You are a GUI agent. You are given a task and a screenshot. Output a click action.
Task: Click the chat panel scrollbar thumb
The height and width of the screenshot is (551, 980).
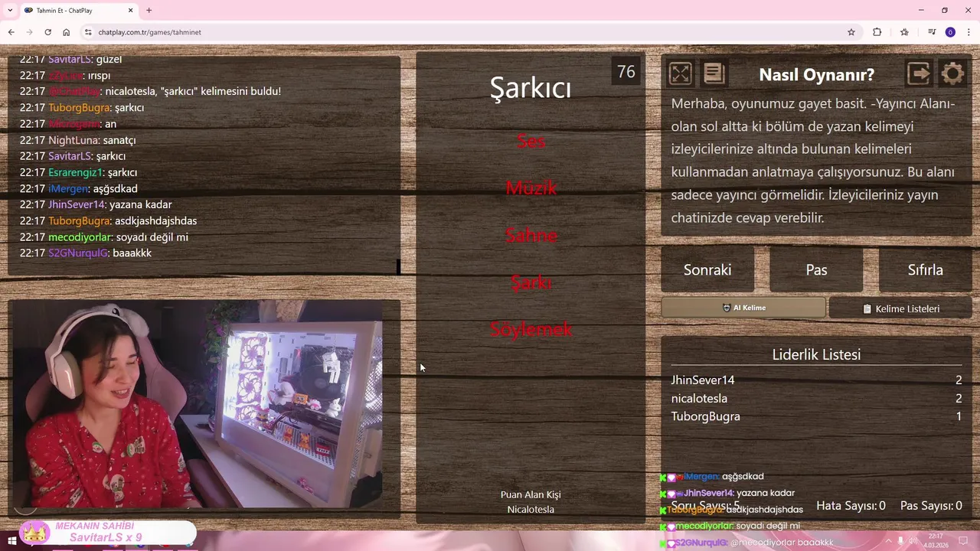click(398, 266)
